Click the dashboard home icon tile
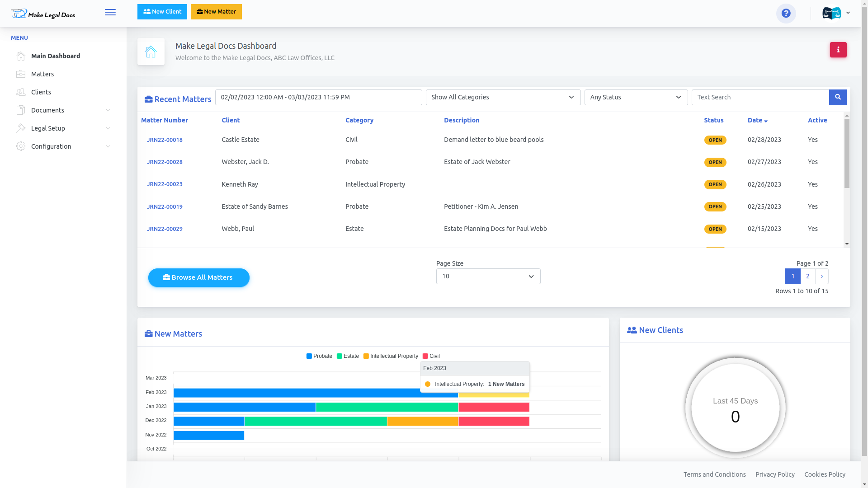 point(151,52)
